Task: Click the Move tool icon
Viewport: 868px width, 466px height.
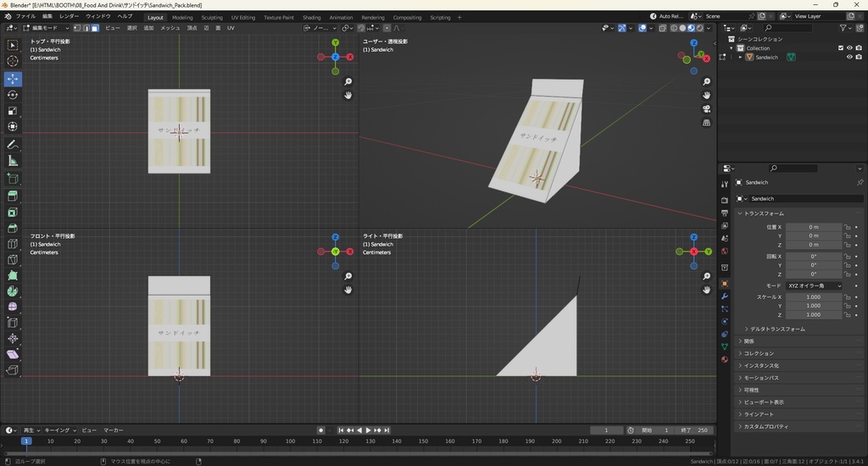Action: (13, 78)
